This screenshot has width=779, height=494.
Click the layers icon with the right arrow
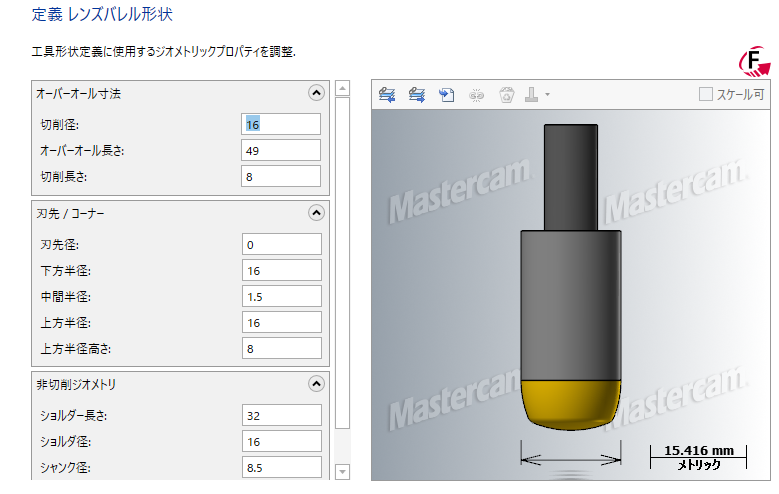pyautogui.click(x=417, y=94)
